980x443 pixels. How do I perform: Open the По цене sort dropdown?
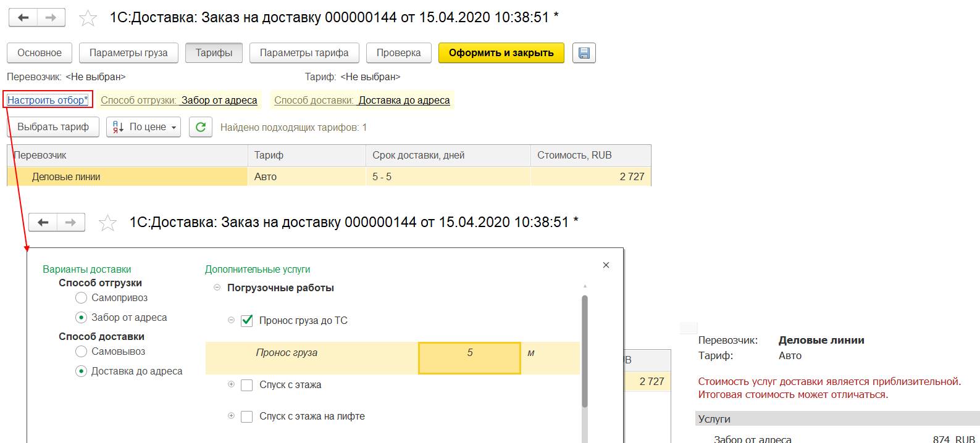click(x=143, y=127)
